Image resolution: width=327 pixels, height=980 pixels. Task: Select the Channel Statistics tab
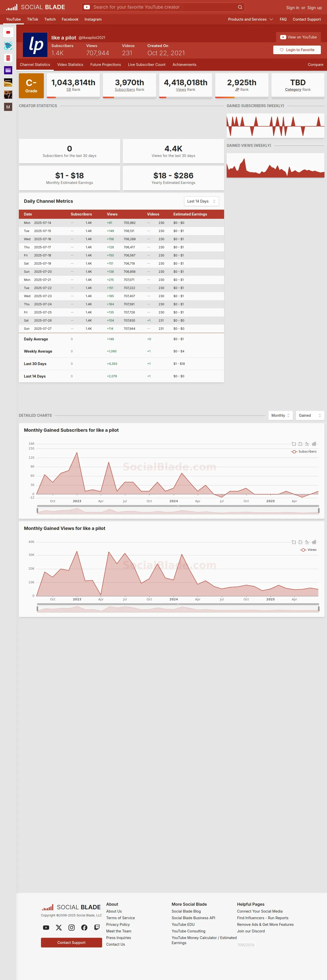pos(35,65)
